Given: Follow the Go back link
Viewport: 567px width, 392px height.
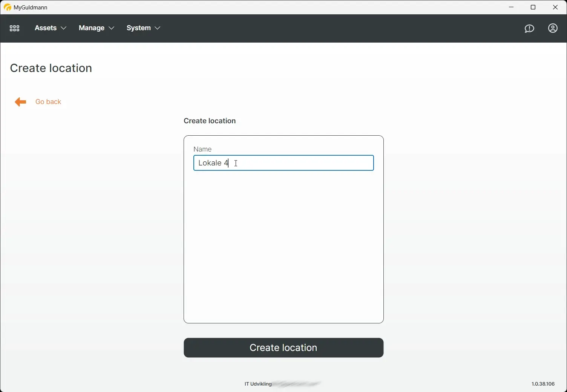Looking at the screenshot, I should click(x=48, y=102).
